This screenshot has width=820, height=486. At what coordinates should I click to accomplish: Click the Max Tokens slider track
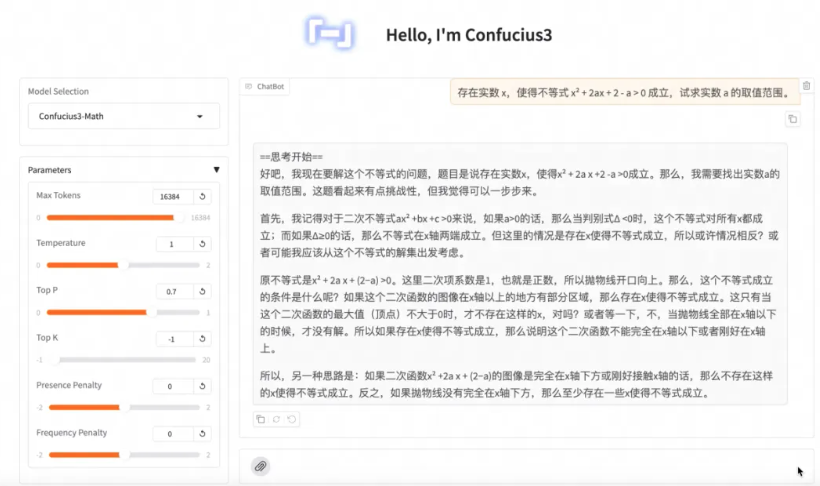coord(115,218)
